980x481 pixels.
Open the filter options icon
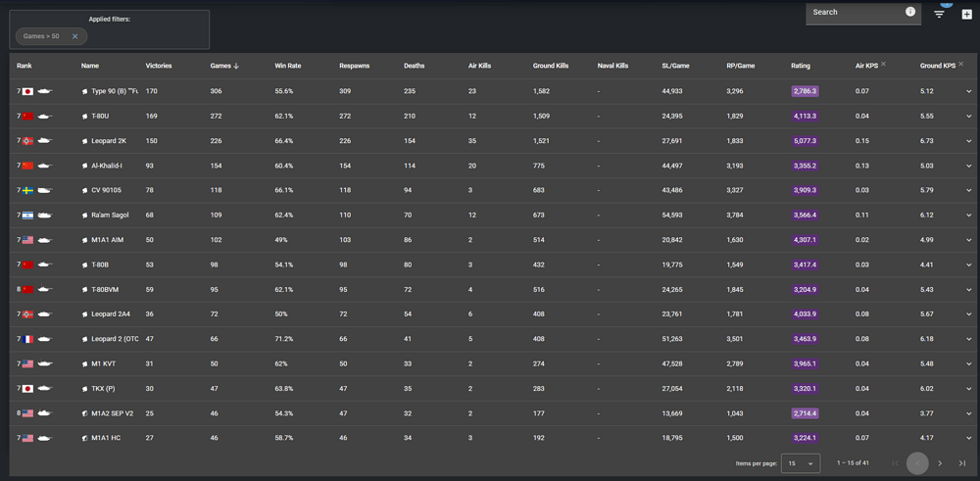pyautogui.click(x=939, y=14)
